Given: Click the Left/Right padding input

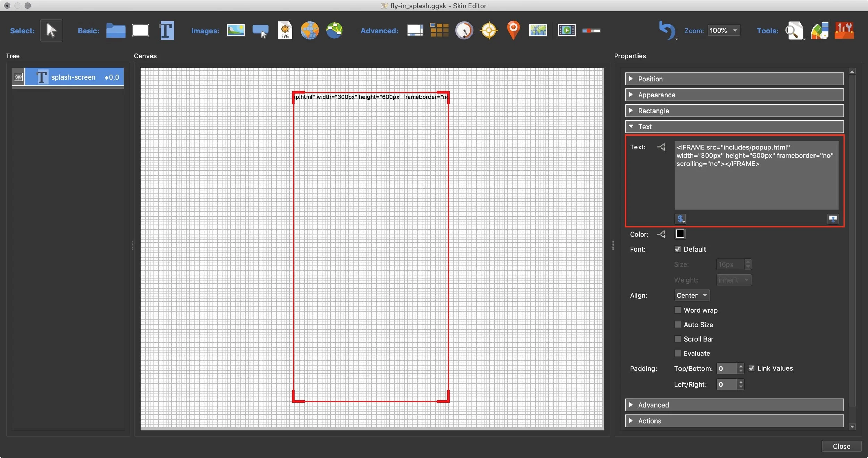Looking at the screenshot, I should pos(726,384).
